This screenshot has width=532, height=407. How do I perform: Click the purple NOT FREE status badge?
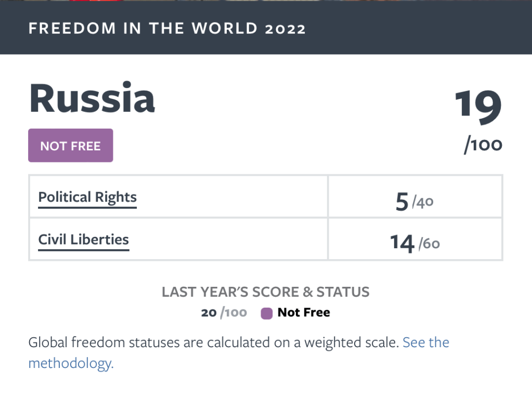70,146
